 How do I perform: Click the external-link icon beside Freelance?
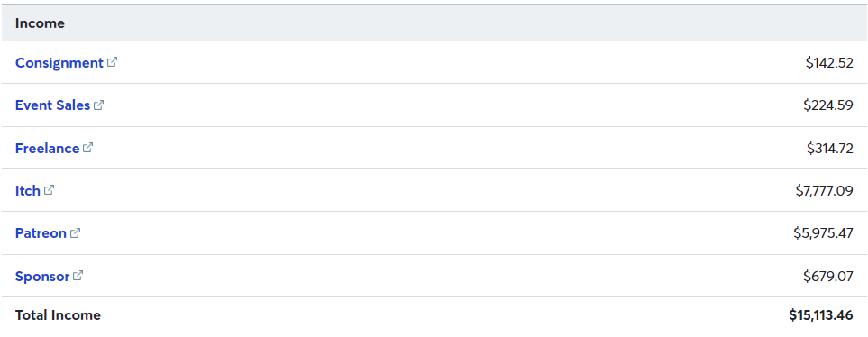(x=88, y=147)
